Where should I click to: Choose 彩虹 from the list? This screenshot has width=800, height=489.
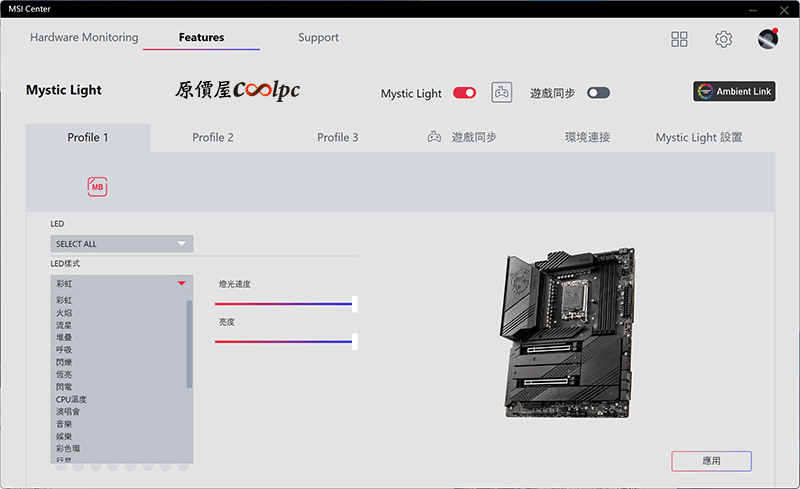[64, 300]
